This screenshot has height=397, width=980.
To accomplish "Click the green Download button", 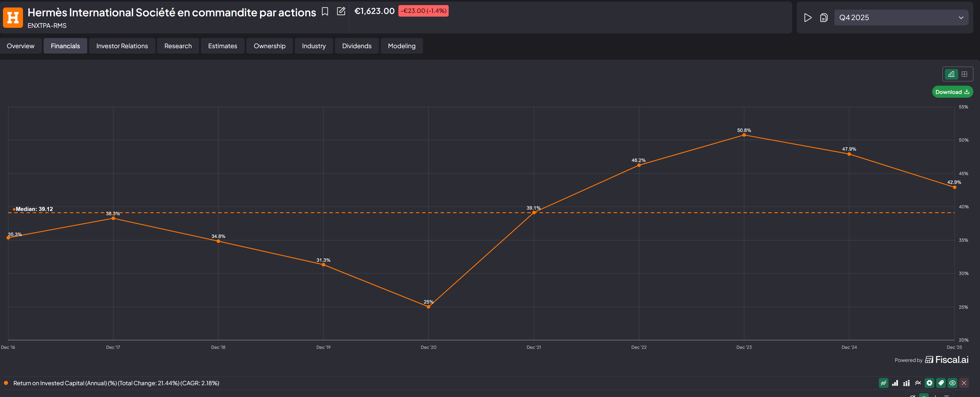I will pyautogui.click(x=952, y=92).
